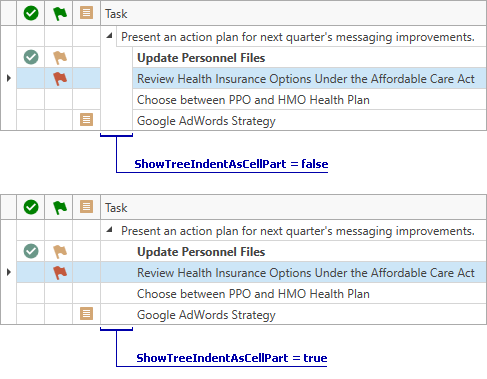Click the 'ShowTreeIndentAsCellPart = false' label
The width and height of the screenshot is (487, 379).
[x=231, y=164]
